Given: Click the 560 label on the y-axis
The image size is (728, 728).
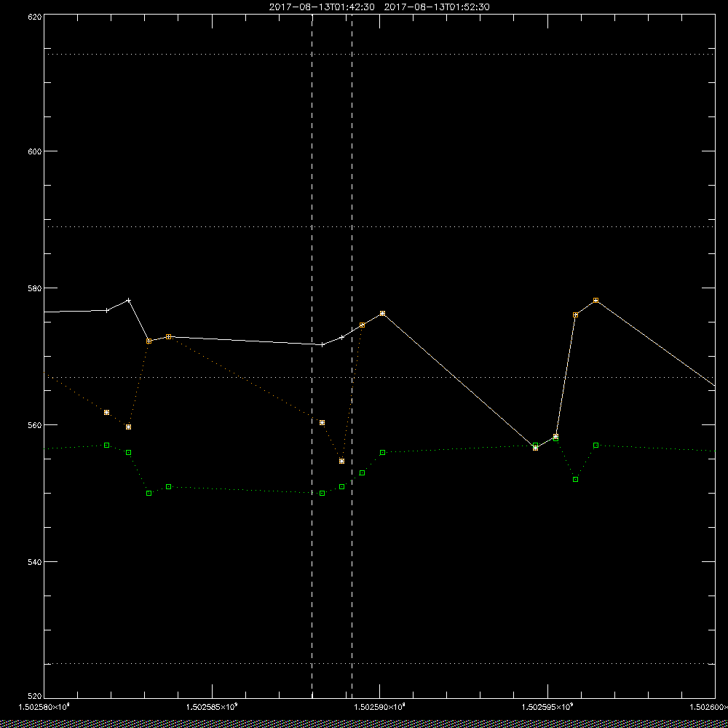Looking at the screenshot, I should pyautogui.click(x=35, y=425).
